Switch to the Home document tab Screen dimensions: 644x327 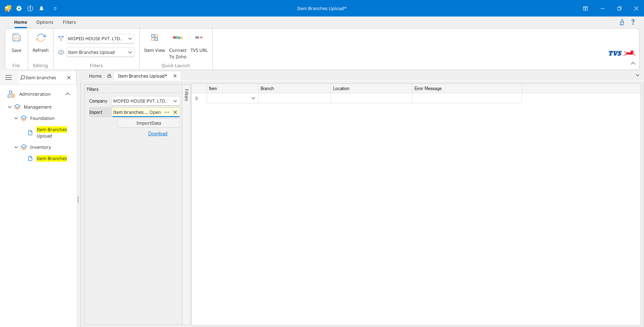tap(95, 76)
